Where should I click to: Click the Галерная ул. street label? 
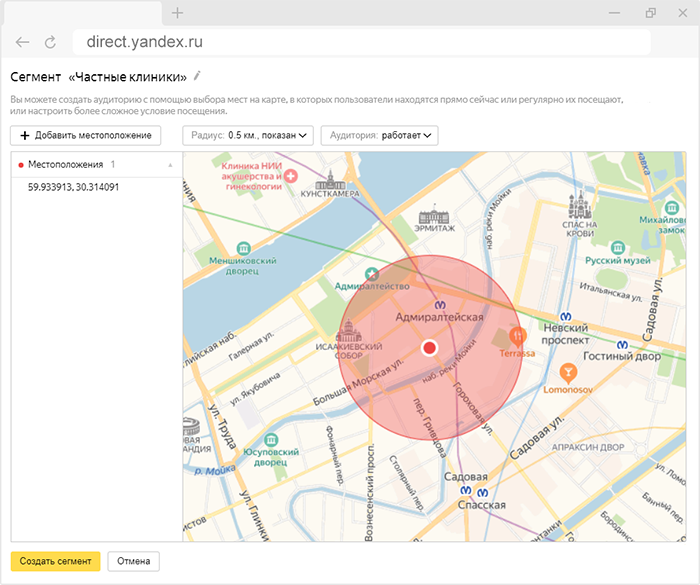tap(251, 347)
